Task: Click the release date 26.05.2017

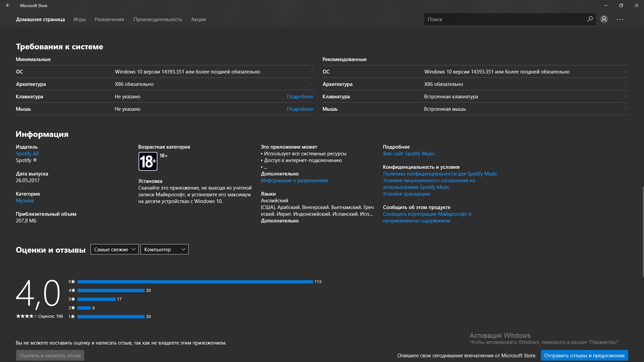Action: (x=28, y=180)
